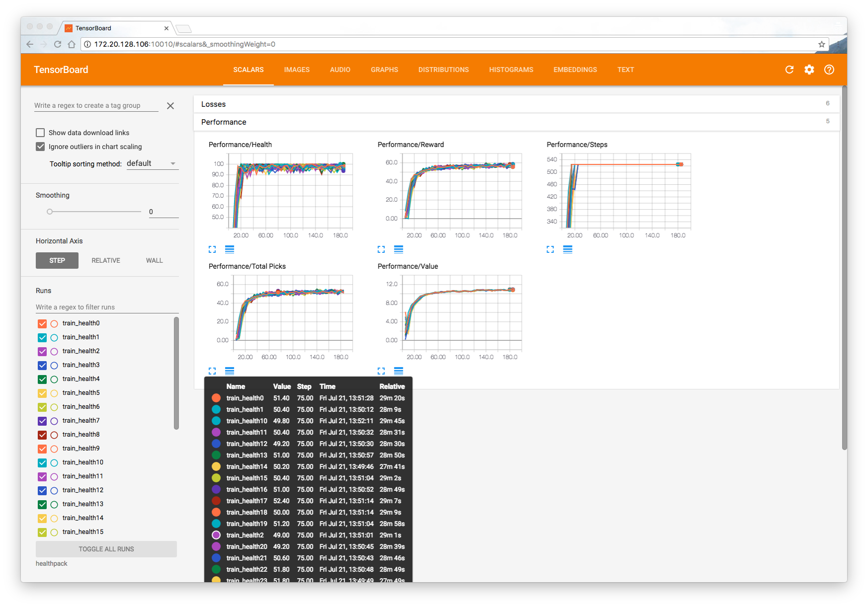Screen dimensions: 868x607
Task: Click the Smoothing slider handle
Action: [x=49, y=211]
